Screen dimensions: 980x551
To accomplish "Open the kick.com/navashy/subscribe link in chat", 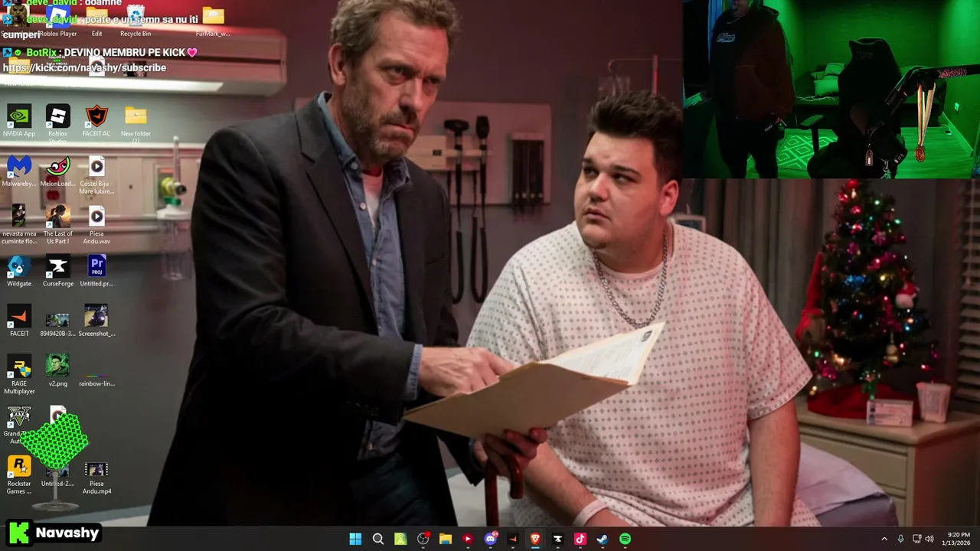I will pyautogui.click(x=84, y=67).
